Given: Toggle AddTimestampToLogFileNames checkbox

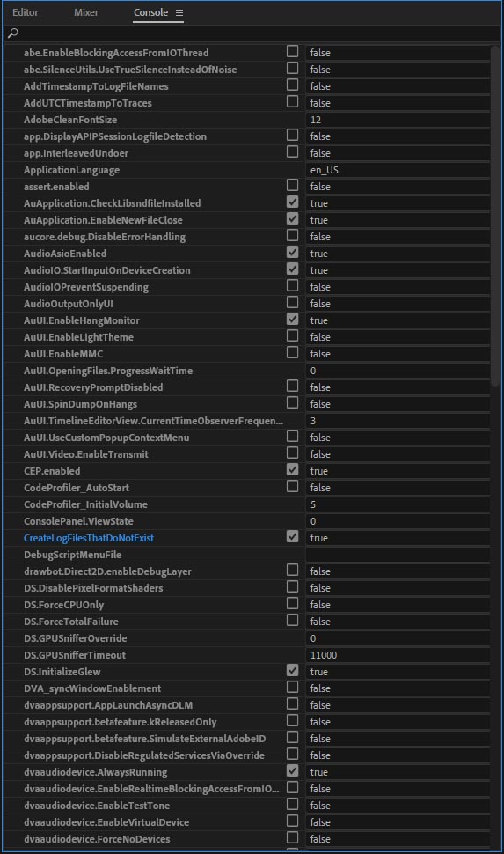Looking at the screenshot, I should tap(292, 85).
